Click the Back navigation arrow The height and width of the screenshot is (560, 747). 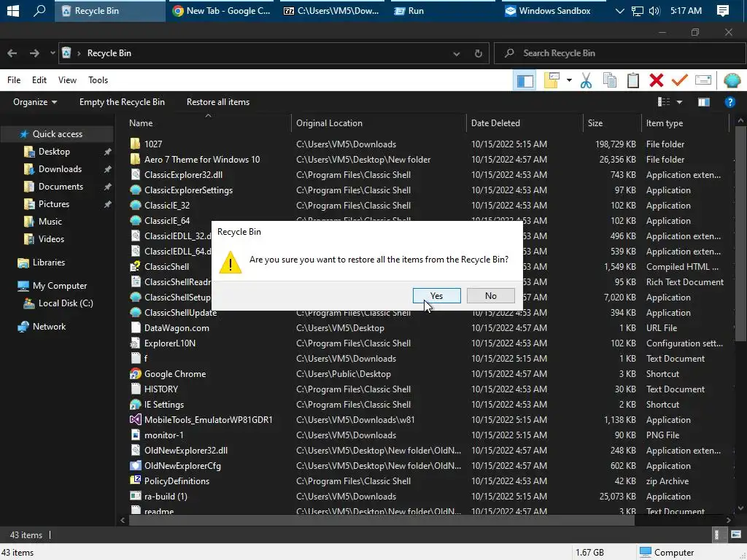(12, 53)
